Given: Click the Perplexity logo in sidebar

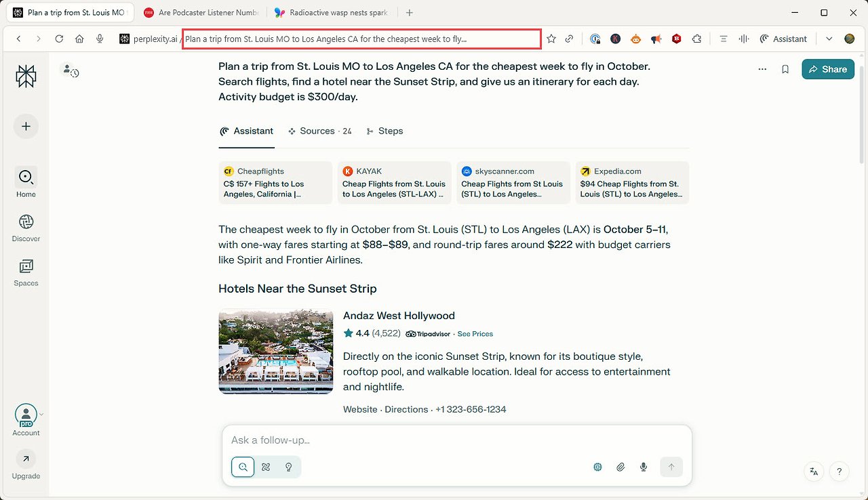Looking at the screenshot, I should click(x=26, y=77).
